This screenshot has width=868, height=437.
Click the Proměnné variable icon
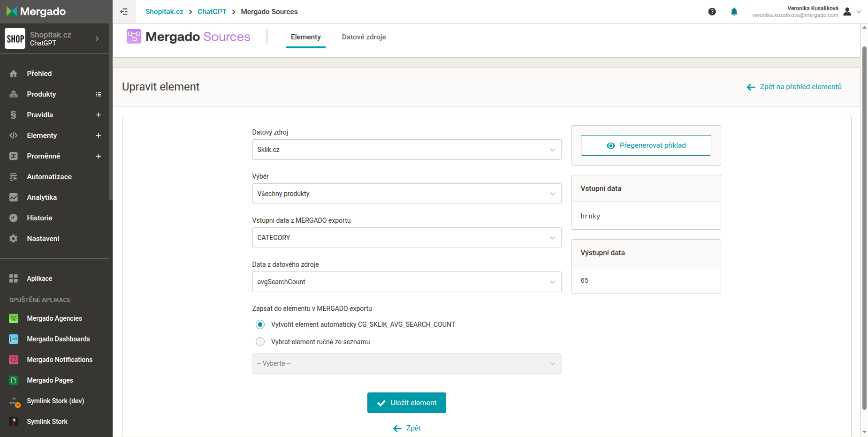(x=14, y=156)
